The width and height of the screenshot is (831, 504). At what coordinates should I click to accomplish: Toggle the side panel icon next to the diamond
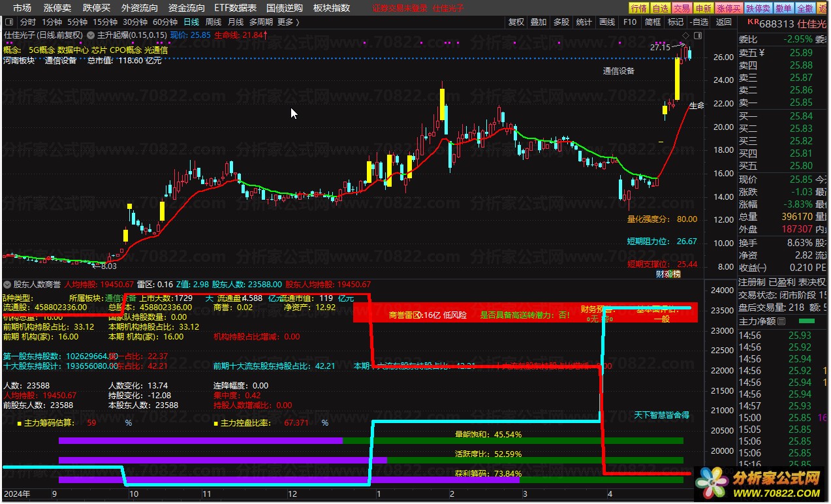(x=697, y=35)
